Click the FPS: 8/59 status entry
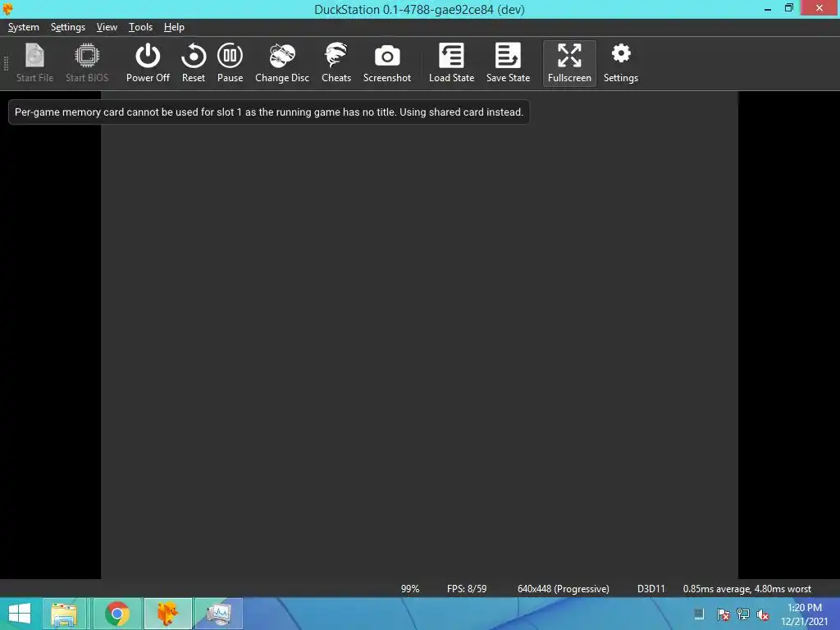This screenshot has height=630, width=840. (x=467, y=589)
